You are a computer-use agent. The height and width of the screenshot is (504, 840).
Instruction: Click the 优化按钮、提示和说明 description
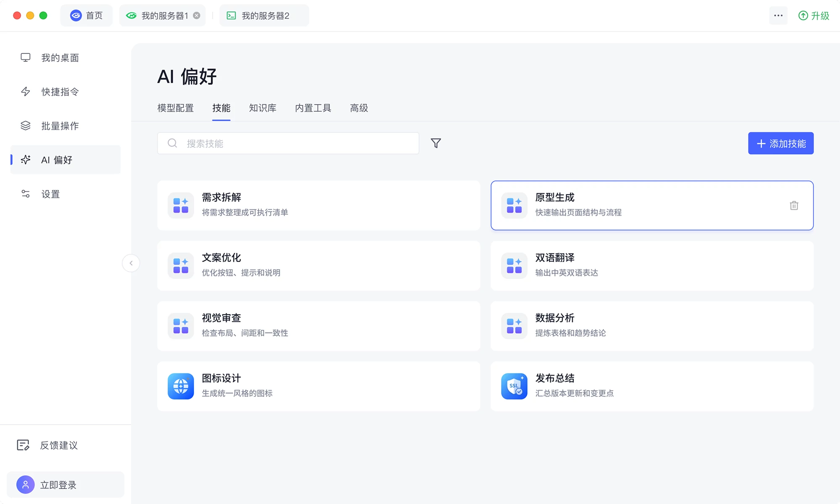coord(241,273)
